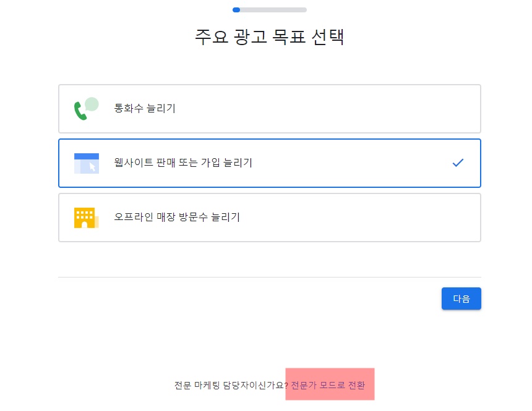Viewport: 532px width, 411px height.
Task: Choose the 오프라인 매장 방문수 늘리기 goal
Action: pos(269,217)
